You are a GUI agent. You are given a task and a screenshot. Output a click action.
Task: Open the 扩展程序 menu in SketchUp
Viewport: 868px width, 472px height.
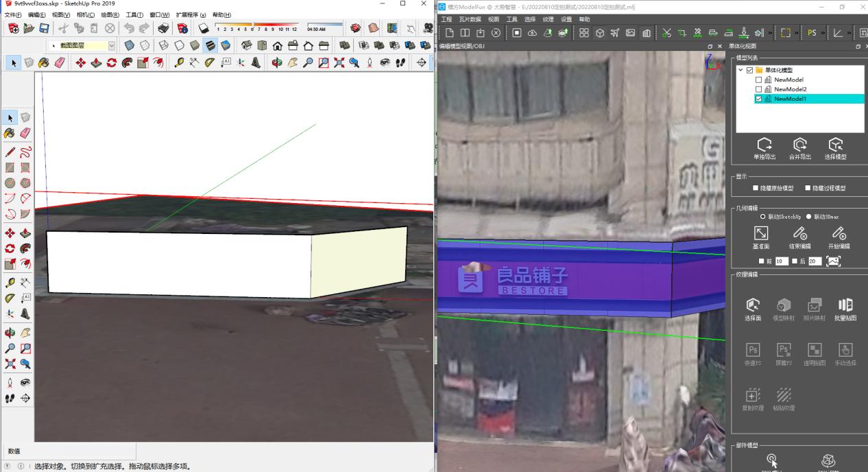(x=191, y=14)
